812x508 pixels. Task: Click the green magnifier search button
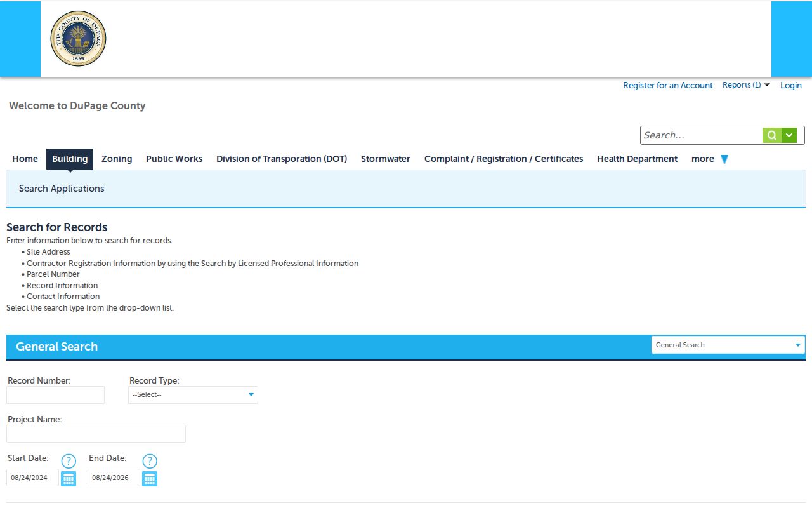coord(771,135)
